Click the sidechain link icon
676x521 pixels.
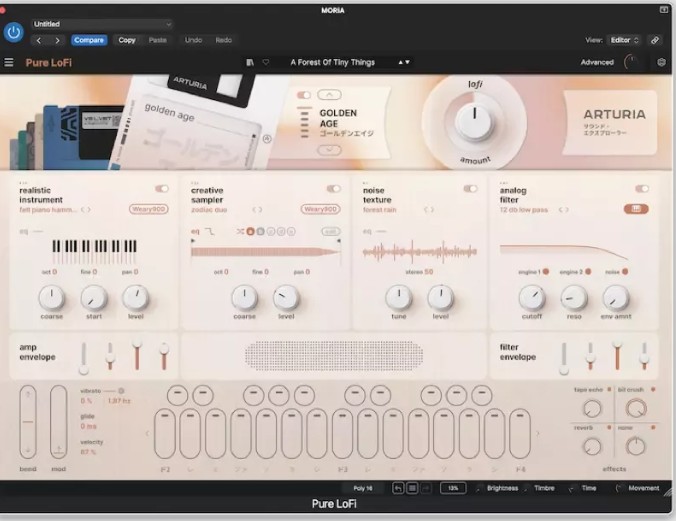(655, 40)
